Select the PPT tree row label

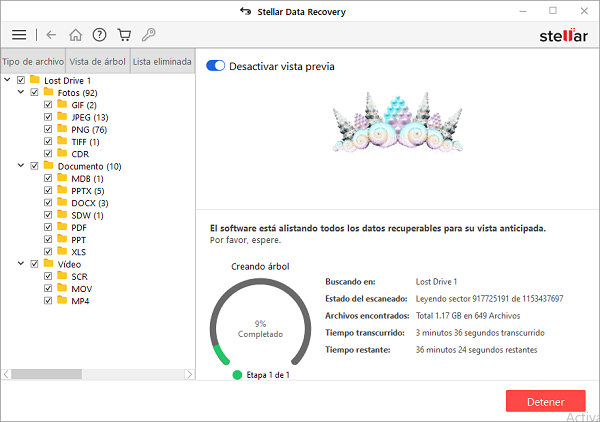(78, 240)
